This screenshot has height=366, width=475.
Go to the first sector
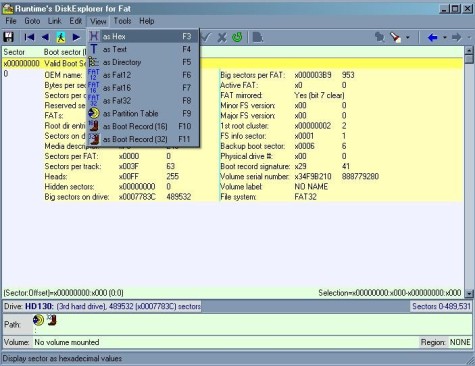pos(29,37)
